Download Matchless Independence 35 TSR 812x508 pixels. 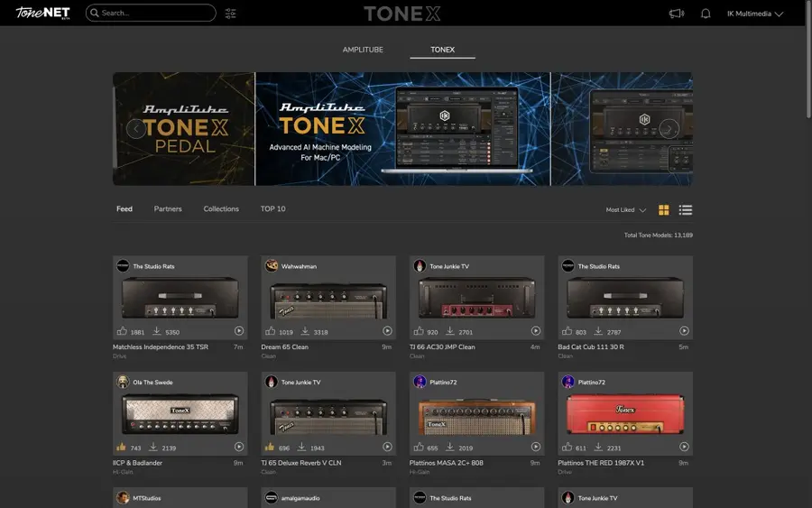tap(156, 331)
